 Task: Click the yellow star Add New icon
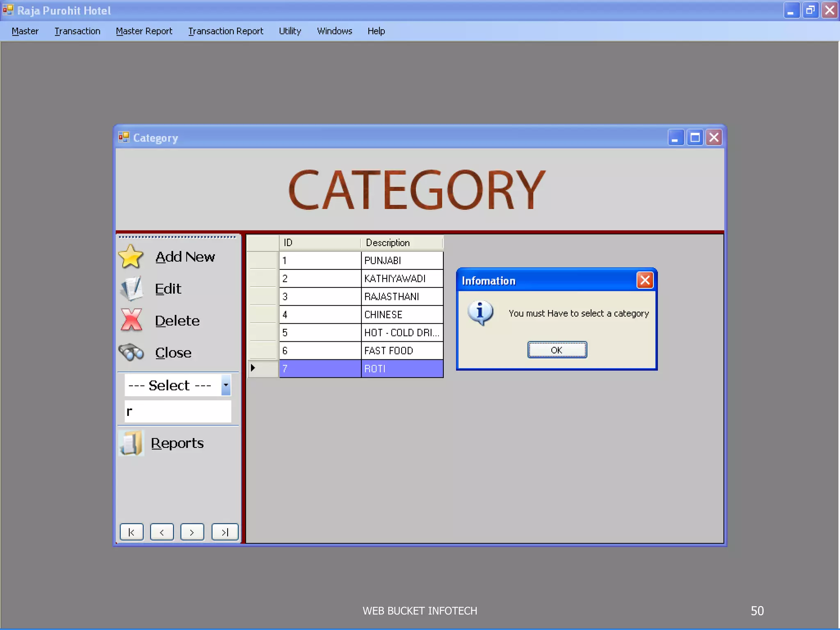(131, 257)
